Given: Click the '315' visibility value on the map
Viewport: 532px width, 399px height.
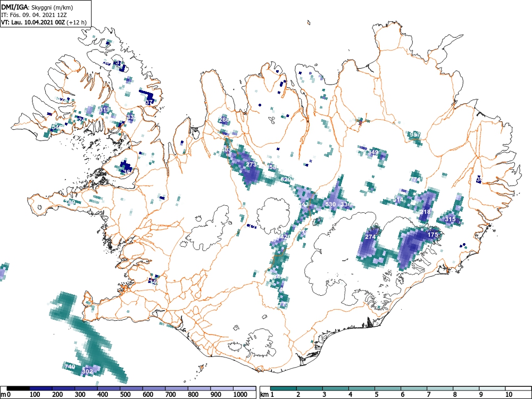Looking at the screenshot, I should (x=450, y=219).
